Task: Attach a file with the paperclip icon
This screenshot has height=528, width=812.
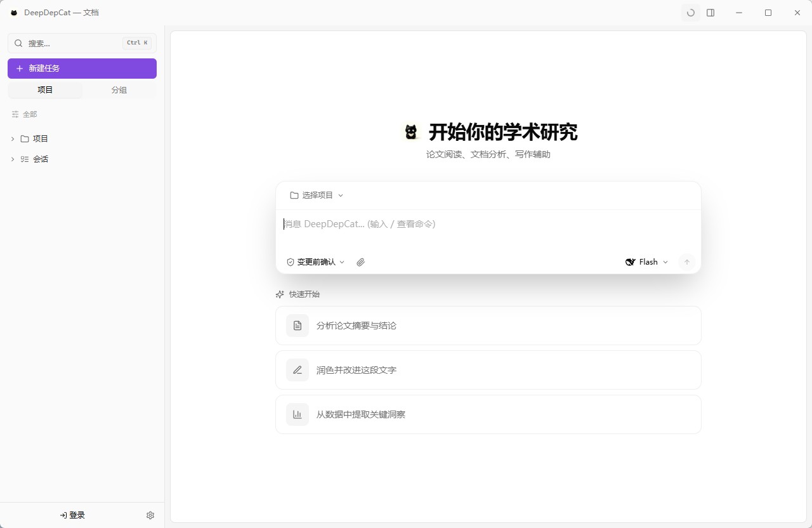Action: (x=361, y=262)
